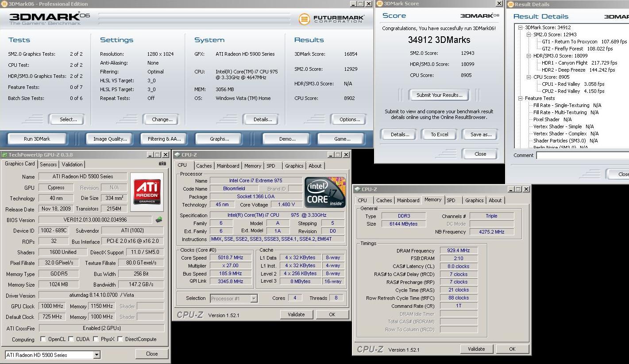This screenshot has height=364, width=629.
Task: Open the SPD tab in CPU-Z Memory window
Action: point(451,200)
